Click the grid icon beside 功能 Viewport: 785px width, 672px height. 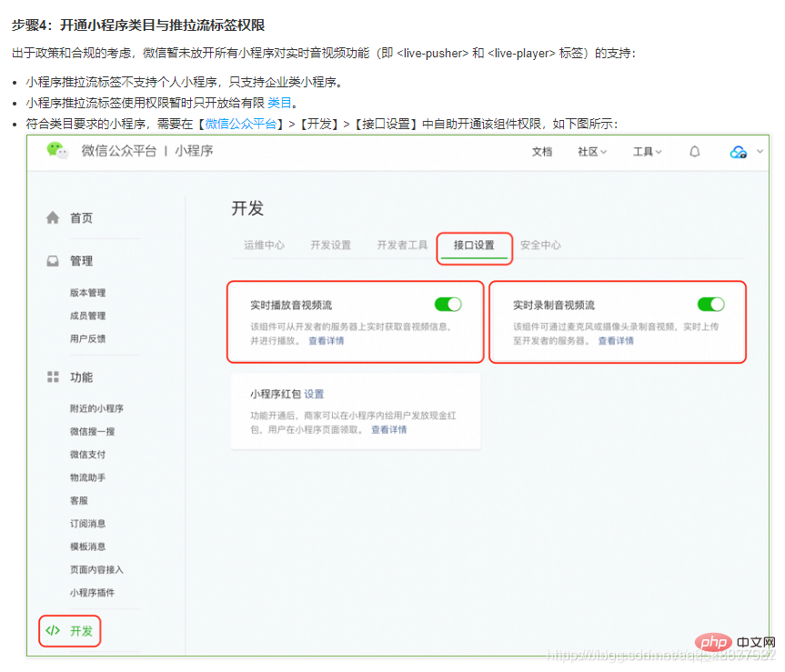(x=53, y=376)
